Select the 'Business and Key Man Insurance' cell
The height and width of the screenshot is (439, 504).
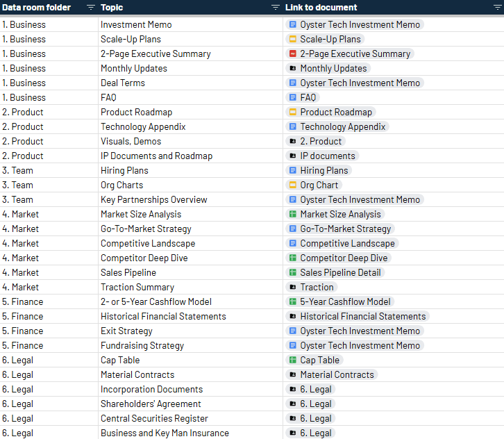190,433
